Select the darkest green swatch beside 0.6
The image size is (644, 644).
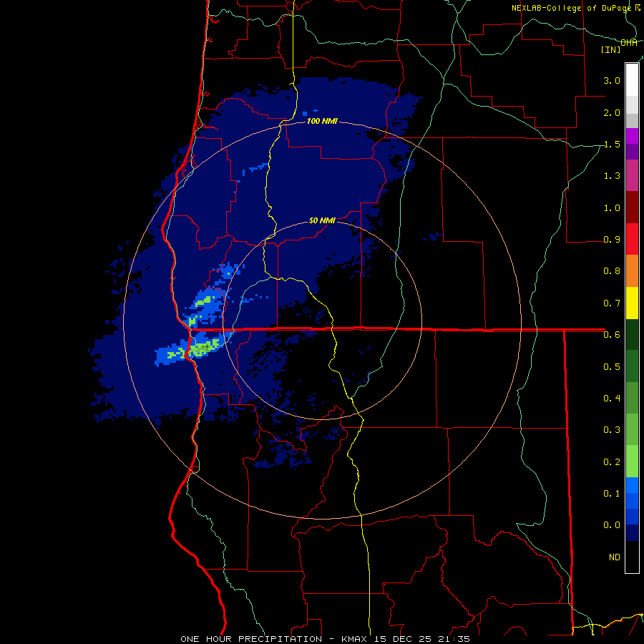click(632, 334)
